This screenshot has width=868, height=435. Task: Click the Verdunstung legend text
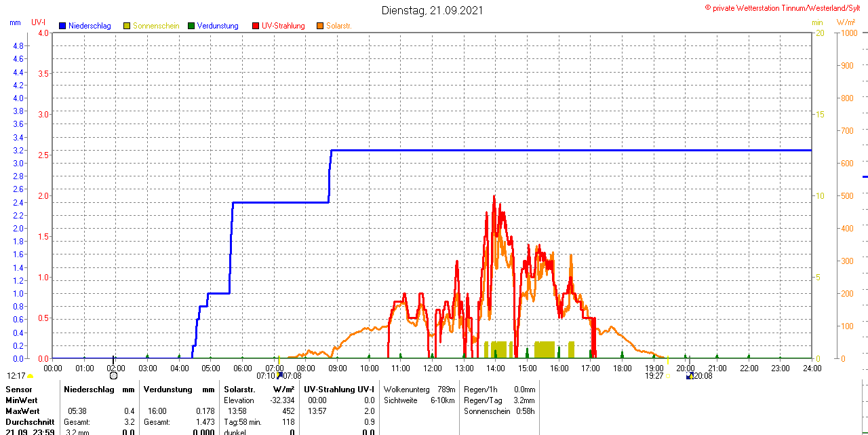218,26
